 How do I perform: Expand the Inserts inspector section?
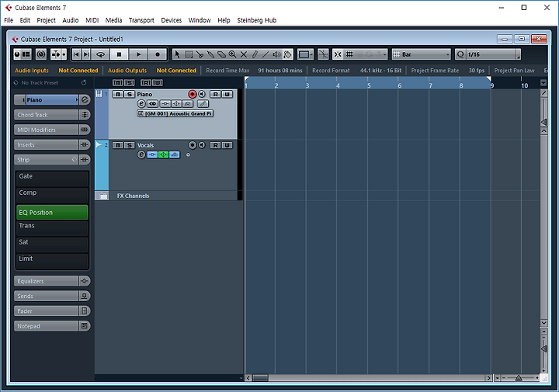[46, 144]
